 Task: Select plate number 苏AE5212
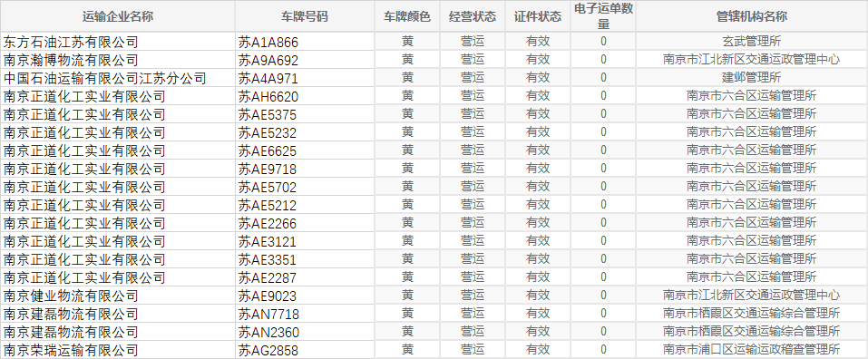pyautogui.click(x=305, y=205)
